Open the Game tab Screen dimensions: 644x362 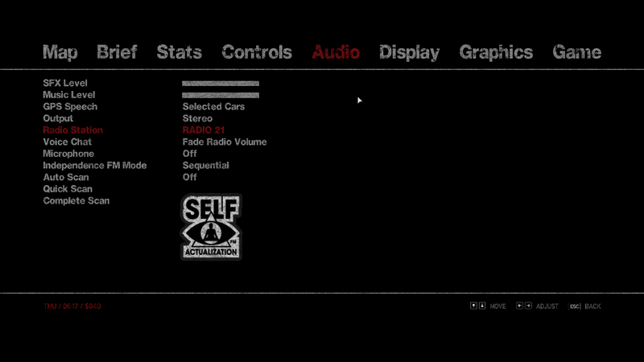point(576,52)
